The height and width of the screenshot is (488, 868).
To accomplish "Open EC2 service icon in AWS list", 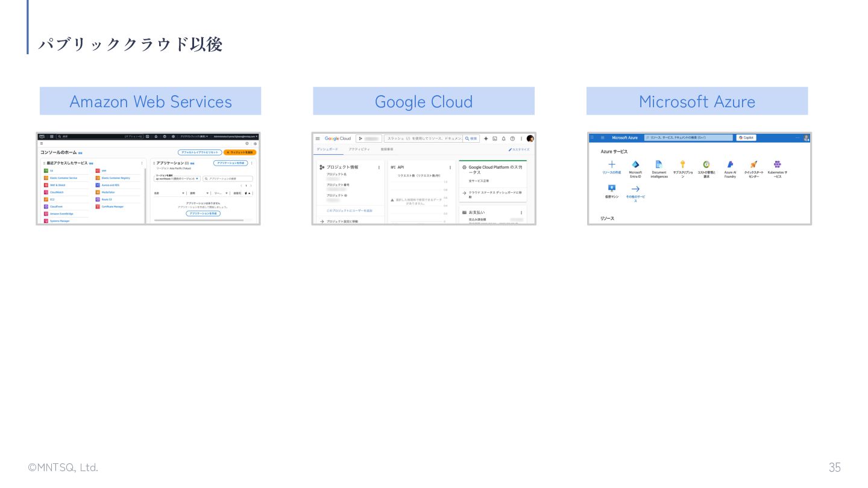I will click(x=46, y=199).
